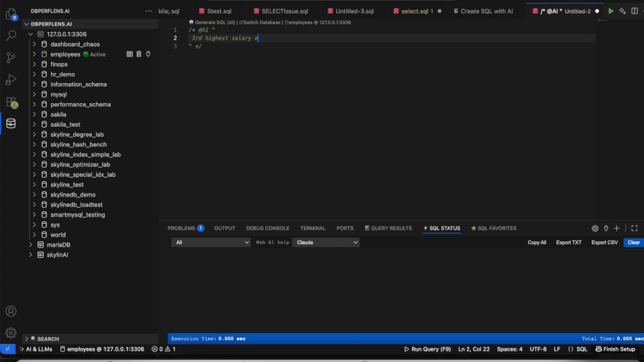
Task: Open the Extensions view
Action: coord(11,102)
